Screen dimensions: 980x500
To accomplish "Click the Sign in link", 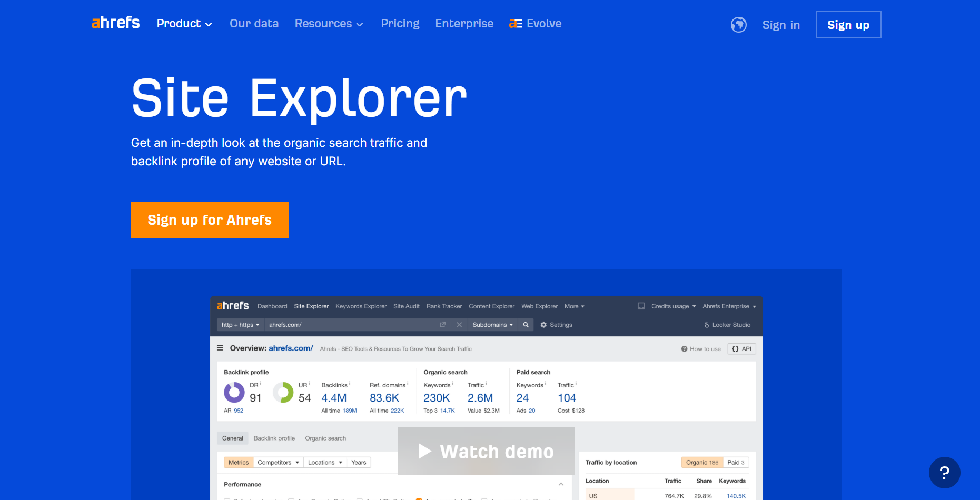I will click(781, 25).
